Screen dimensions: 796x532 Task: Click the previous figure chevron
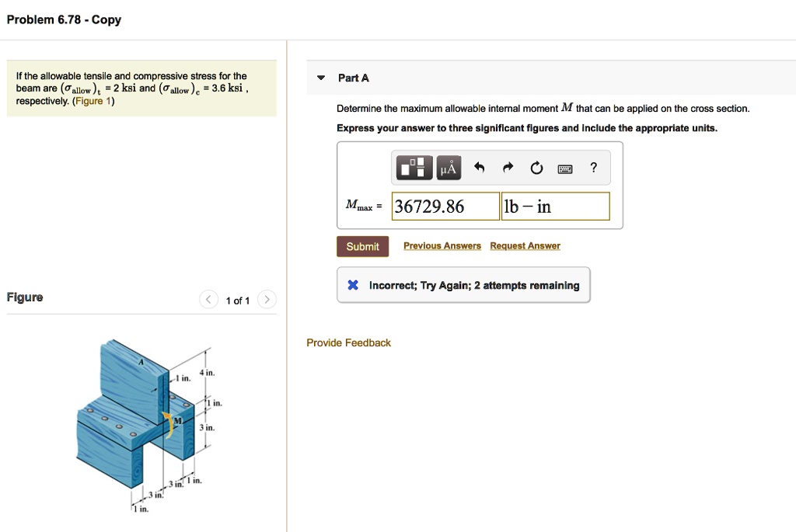[208, 299]
